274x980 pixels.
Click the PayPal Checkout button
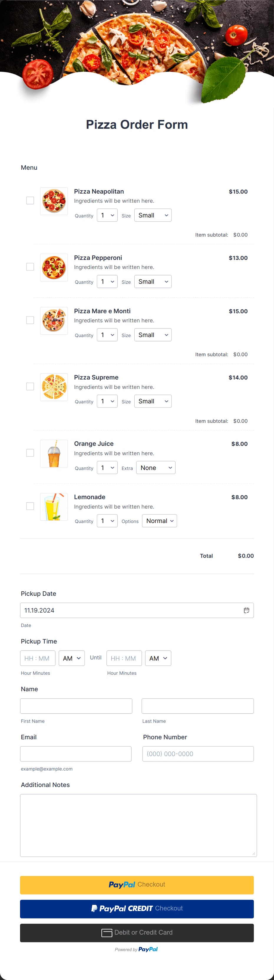tap(137, 885)
